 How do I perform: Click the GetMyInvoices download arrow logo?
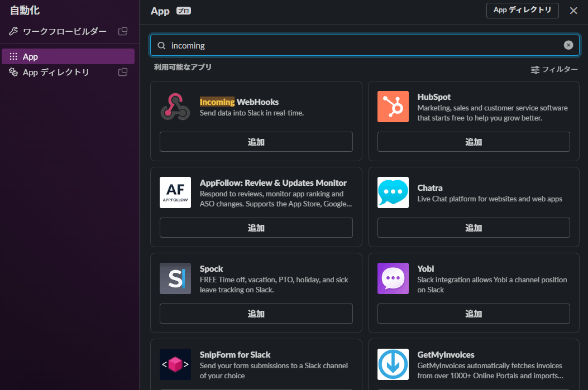pos(393,364)
